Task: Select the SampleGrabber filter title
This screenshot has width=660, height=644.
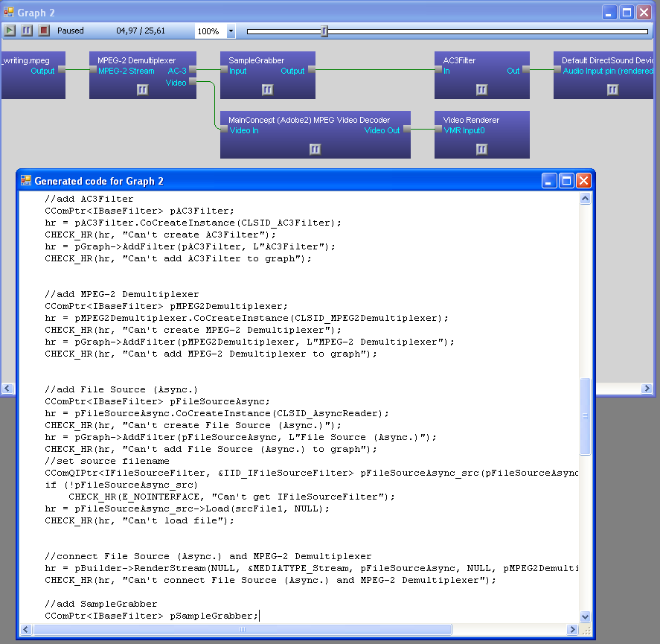Action: click(x=257, y=60)
